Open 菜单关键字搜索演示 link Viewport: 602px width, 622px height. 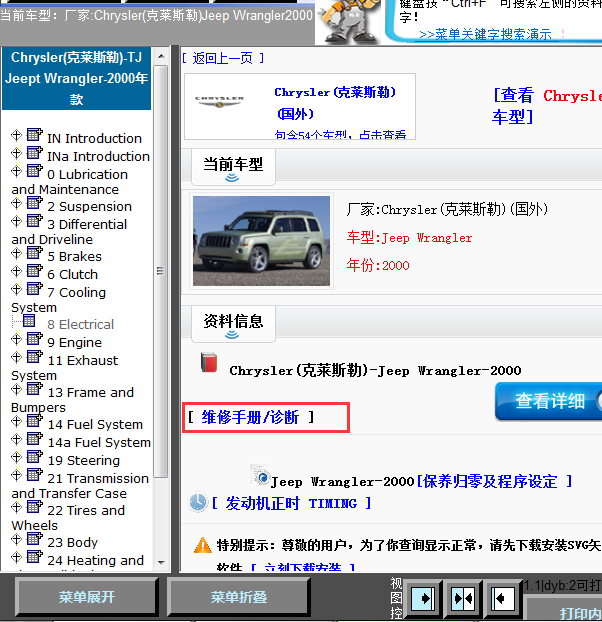(x=485, y=35)
